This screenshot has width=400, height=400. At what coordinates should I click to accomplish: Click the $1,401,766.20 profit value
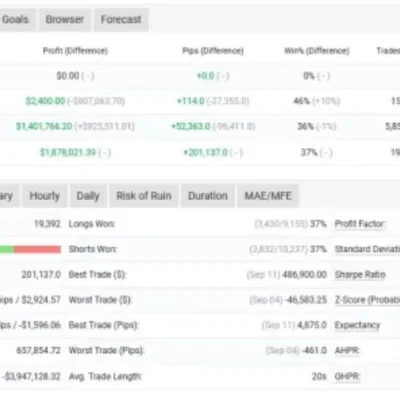point(44,127)
